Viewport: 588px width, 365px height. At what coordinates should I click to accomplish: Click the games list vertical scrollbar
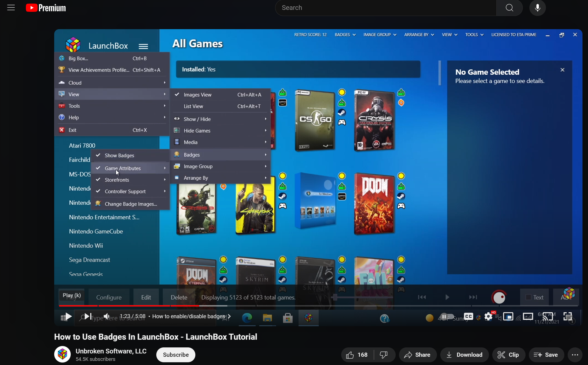point(440,73)
